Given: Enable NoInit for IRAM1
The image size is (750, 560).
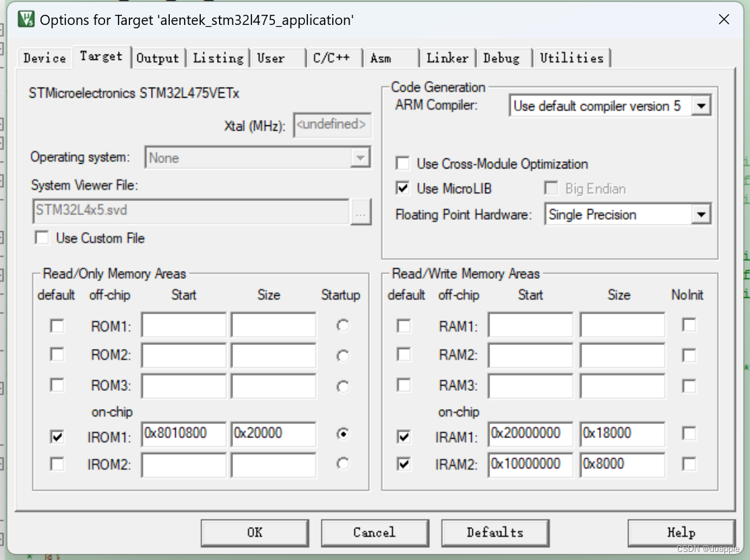Looking at the screenshot, I should [689, 434].
